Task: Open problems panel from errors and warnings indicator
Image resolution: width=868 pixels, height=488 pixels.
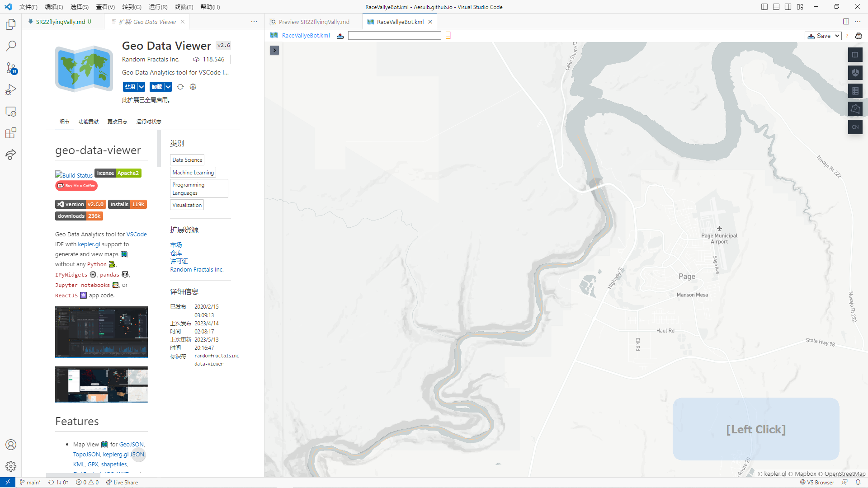Action: point(87,482)
